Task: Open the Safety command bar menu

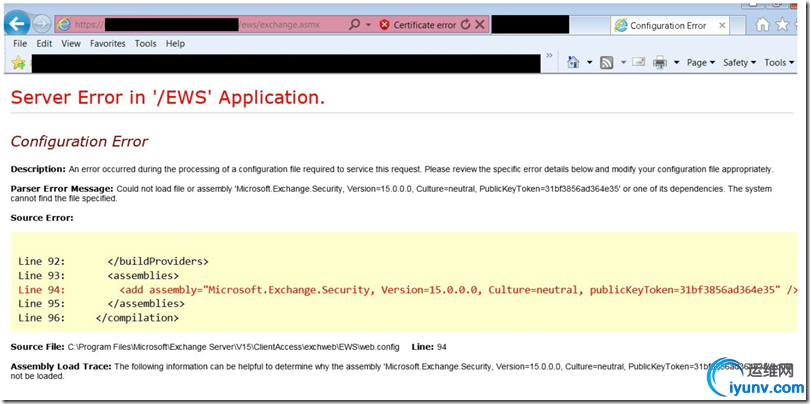Action: [739, 63]
